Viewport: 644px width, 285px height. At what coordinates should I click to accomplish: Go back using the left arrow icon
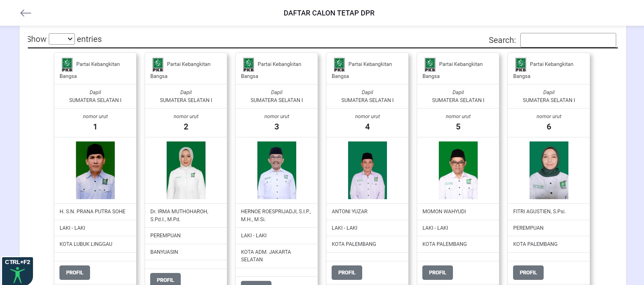pyautogui.click(x=26, y=13)
